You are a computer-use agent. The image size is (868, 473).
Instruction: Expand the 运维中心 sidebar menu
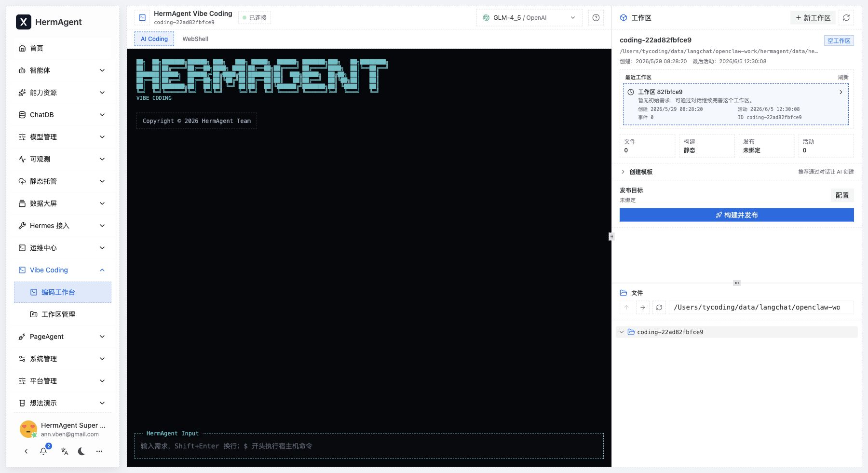pyautogui.click(x=63, y=248)
